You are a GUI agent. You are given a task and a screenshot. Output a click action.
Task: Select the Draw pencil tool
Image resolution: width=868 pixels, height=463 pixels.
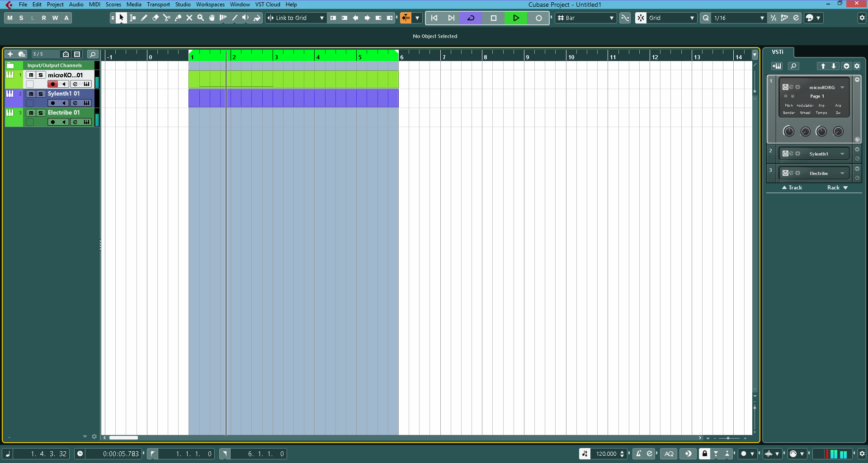click(144, 18)
